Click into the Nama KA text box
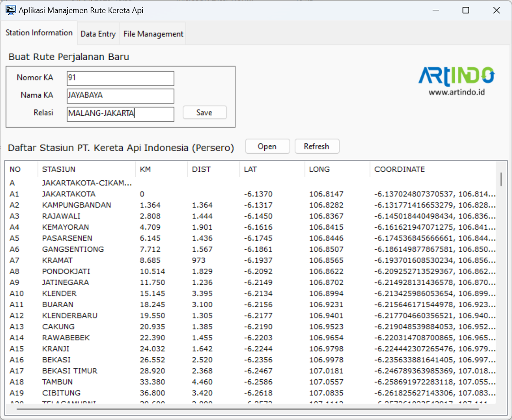This screenshot has height=420, width=512. click(120, 96)
